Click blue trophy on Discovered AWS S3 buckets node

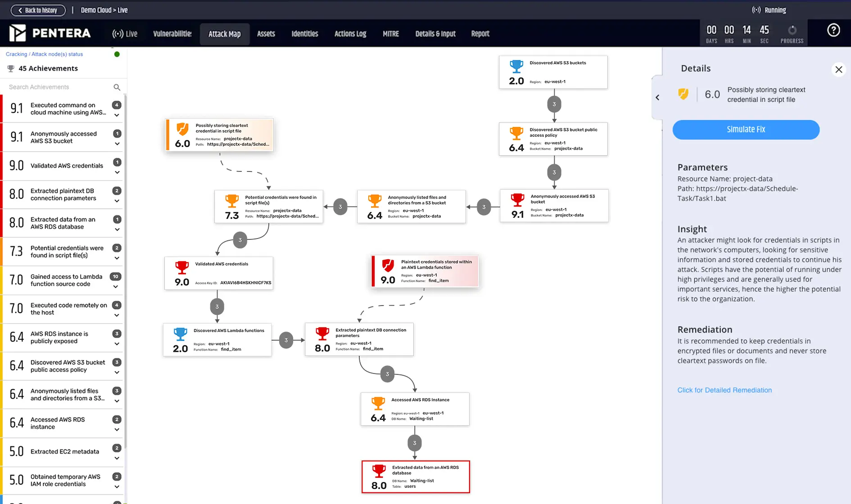[x=516, y=67]
